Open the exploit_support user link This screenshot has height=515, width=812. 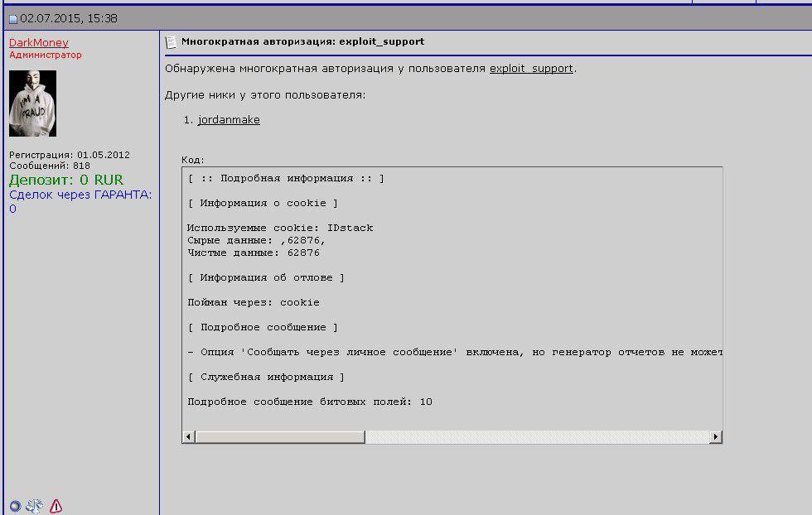(x=531, y=69)
